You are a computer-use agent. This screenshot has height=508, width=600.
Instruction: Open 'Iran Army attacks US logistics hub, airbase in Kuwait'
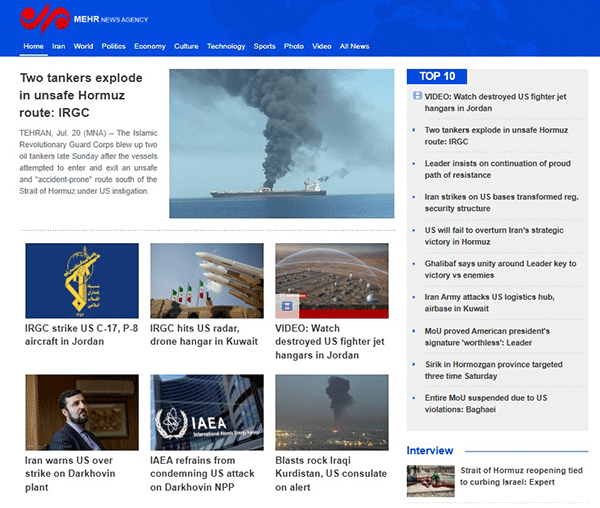(x=489, y=303)
